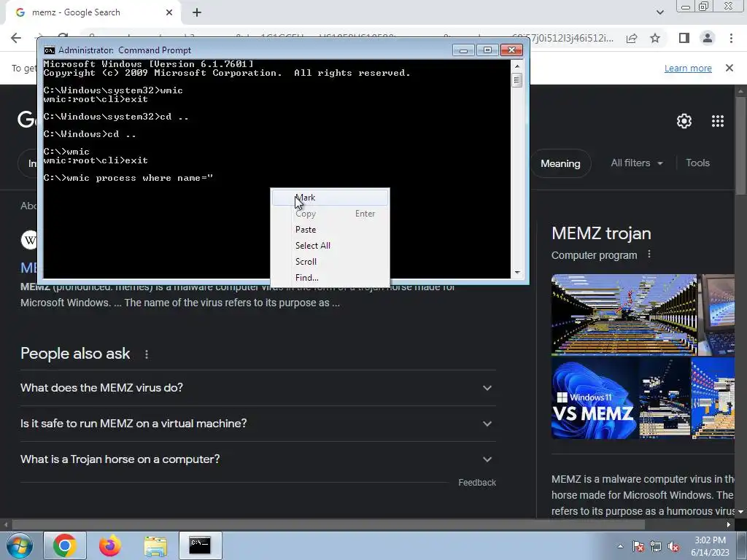
Task: Open MEMZ trojan panel more options
Action: coord(649,254)
